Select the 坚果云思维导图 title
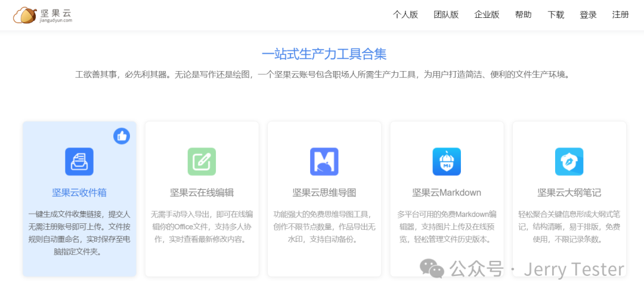Image resolution: width=644 pixels, height=295 pixels. (x=324, y=192)
